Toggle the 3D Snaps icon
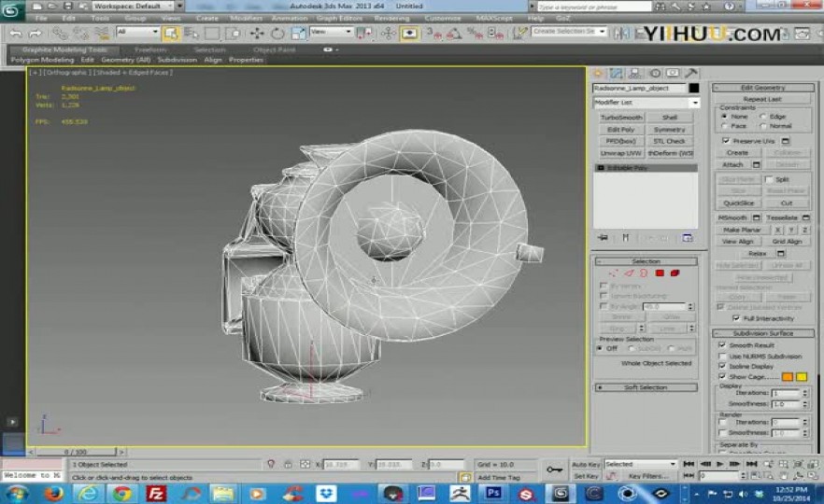Image resolution: width=824 pixels, height=504 pixels. point(434,34)
